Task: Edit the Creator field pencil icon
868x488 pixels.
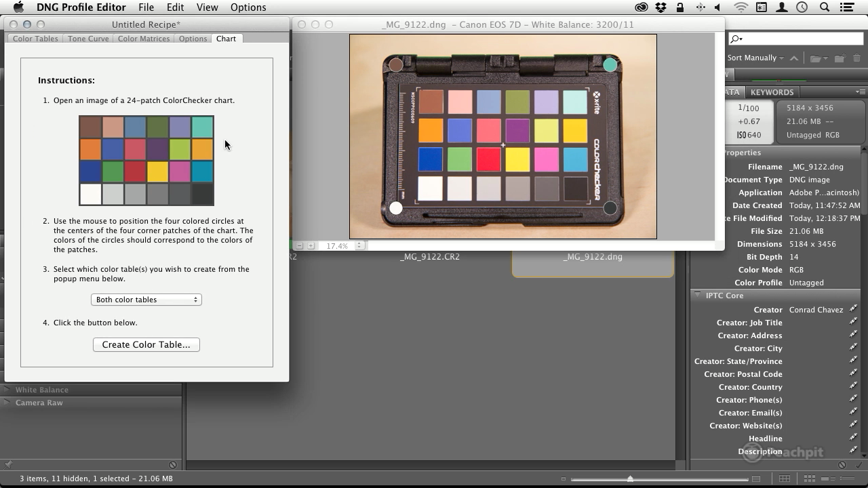Action: [854, 309]
